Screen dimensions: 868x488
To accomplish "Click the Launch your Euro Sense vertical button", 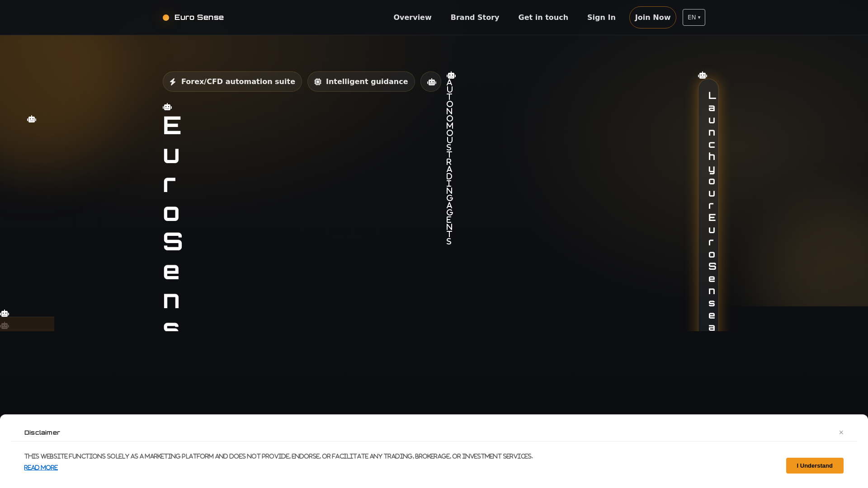I will (708, 206).
